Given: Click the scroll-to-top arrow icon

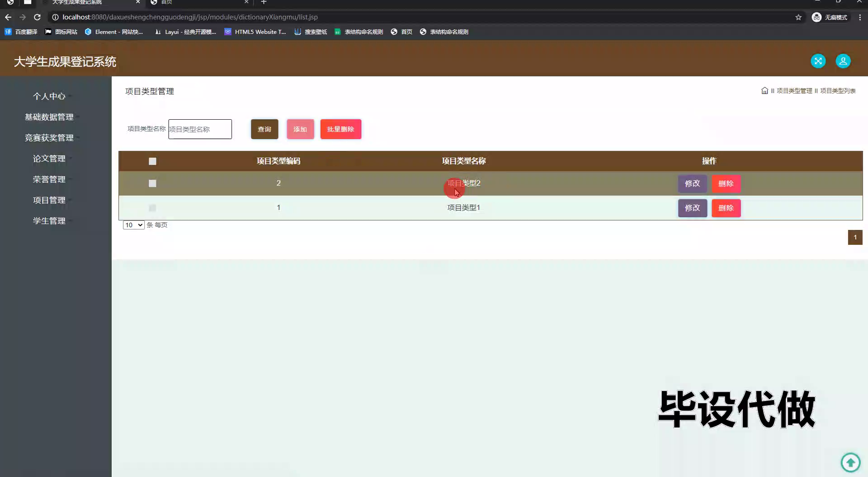Looking at the screenshot, I should pos(850,462).
